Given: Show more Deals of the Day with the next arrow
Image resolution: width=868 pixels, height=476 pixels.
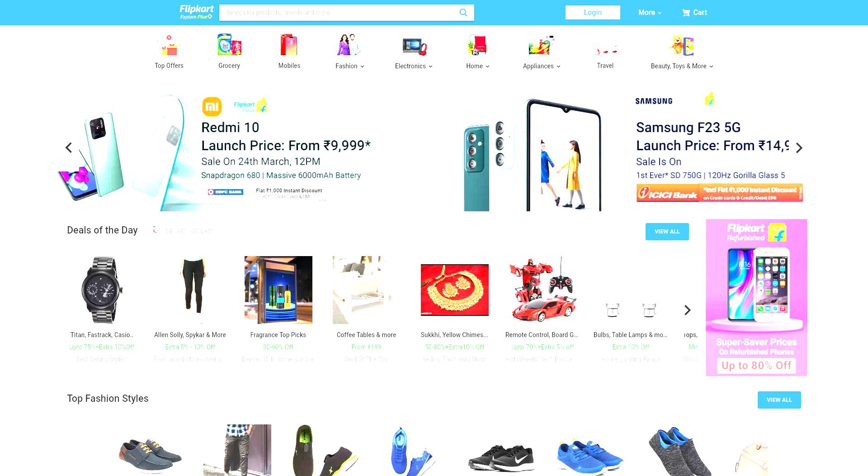Looking at the screenshot, I should point(687,310).
